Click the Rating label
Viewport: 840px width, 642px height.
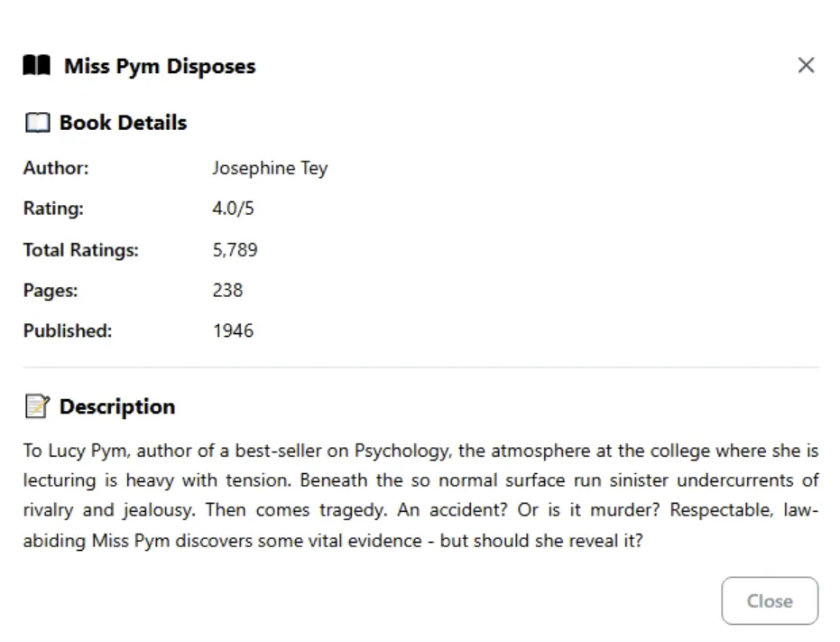(x=53, y=209)
